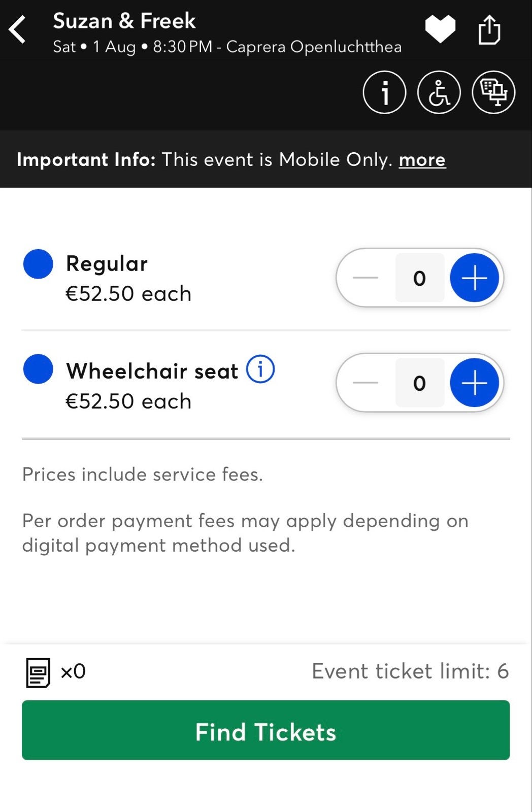This screenshot has height=812, width=532.
Task: Go back using the left arrow
Action: click(x=17, y=29)
